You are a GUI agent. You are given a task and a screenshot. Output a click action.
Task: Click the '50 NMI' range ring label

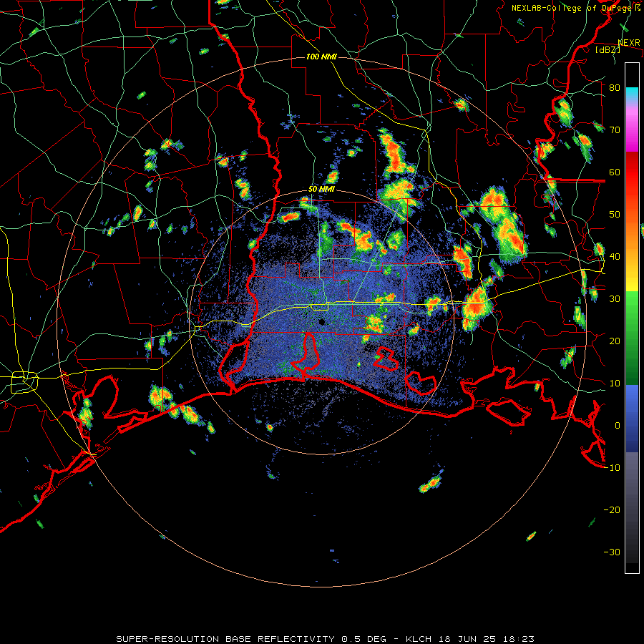(x=321, y=190)
